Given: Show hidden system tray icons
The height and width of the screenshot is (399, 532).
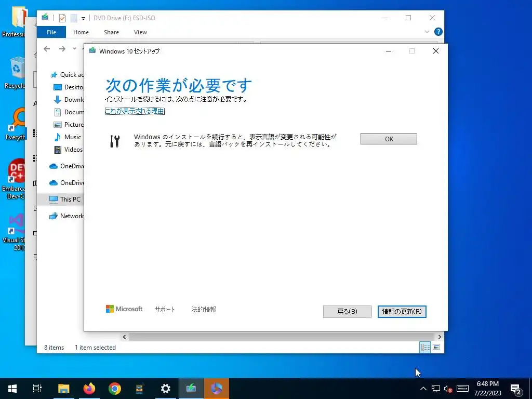Looking at the screenshot, I should coord(423,389).
